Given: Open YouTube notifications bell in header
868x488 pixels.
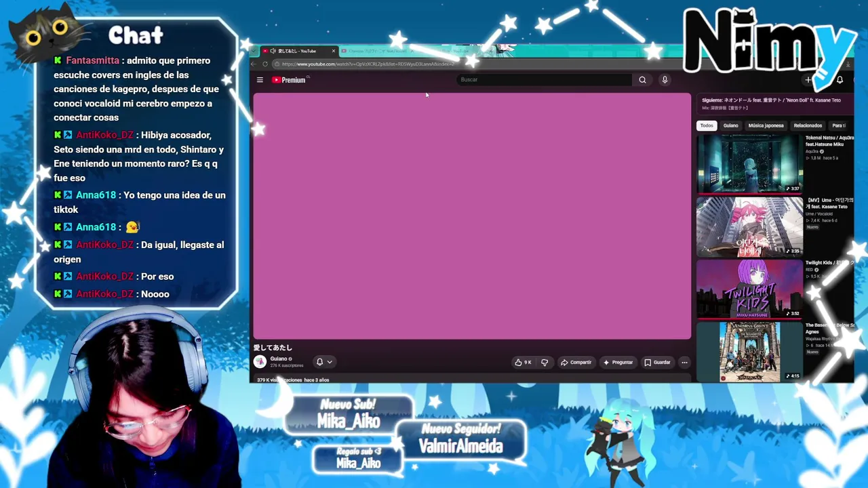Looking at the screenshot, I should 840,80.
